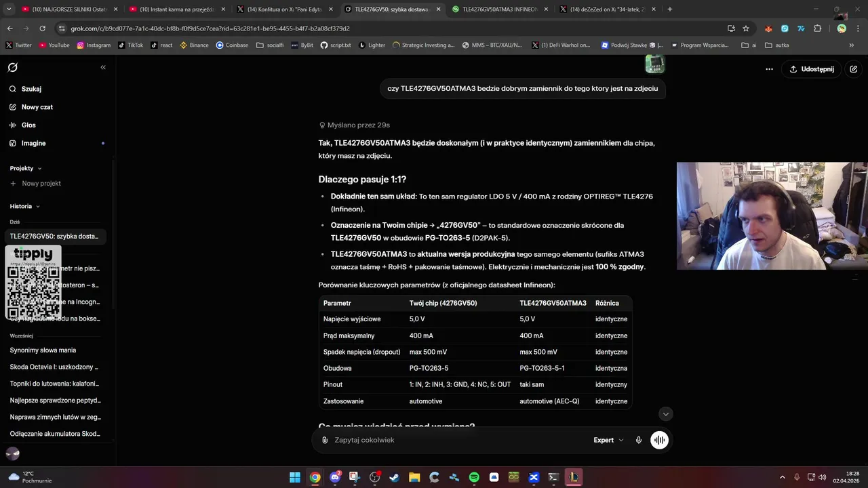Open the Expert model dropdown
This screenshot has width=868, height=488.
608,440
